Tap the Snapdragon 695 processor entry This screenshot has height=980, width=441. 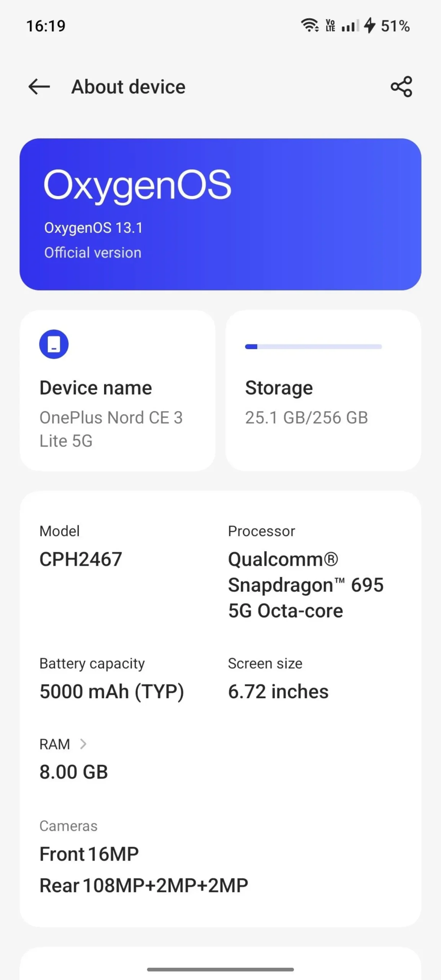[305, 585]
